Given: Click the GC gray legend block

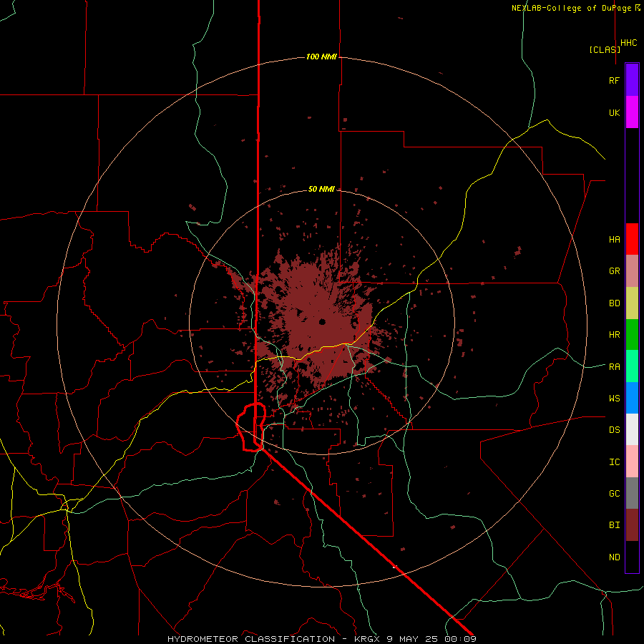Looking at the screenshot, I should pos(632,493).
